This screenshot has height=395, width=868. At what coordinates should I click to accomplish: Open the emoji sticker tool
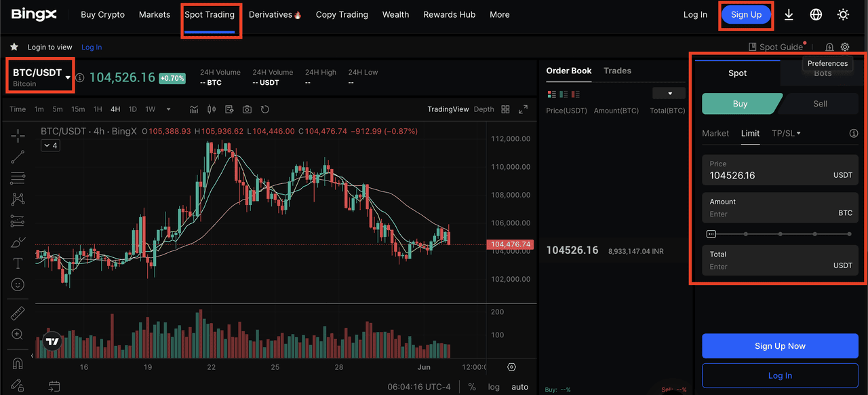[x=18, y=285]
